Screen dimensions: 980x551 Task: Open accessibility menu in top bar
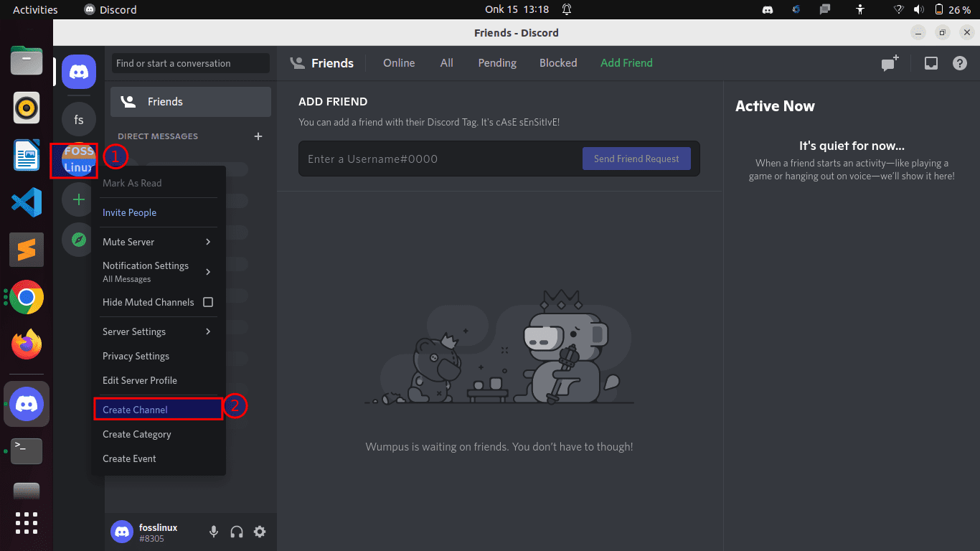[861, 9]
